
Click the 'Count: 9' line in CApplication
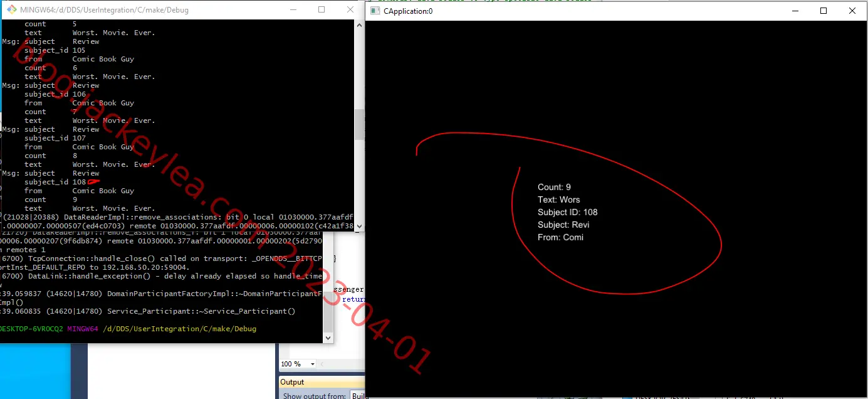point(554,187)
